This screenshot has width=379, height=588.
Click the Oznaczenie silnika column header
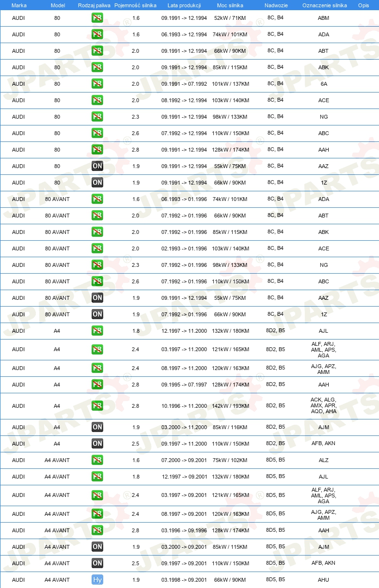click(x=324, y=5)
